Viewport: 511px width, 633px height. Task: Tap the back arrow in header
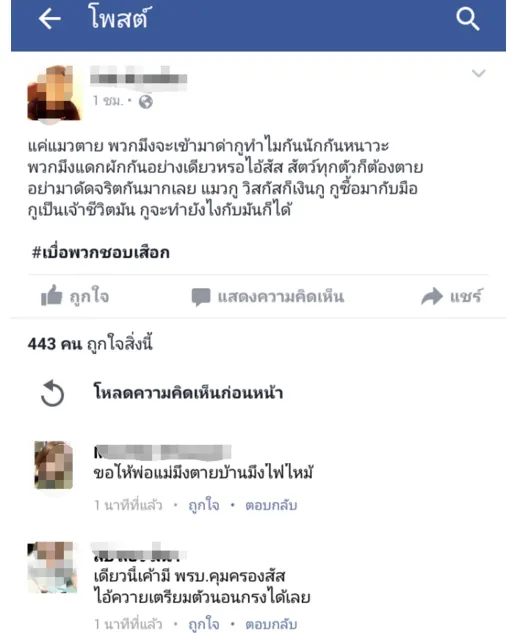(x=50, y=19)
